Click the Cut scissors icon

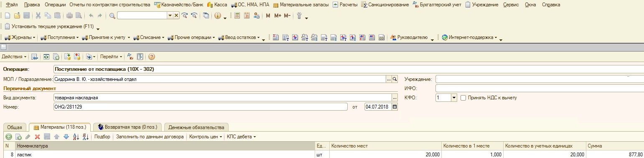(x=38, y=16)
